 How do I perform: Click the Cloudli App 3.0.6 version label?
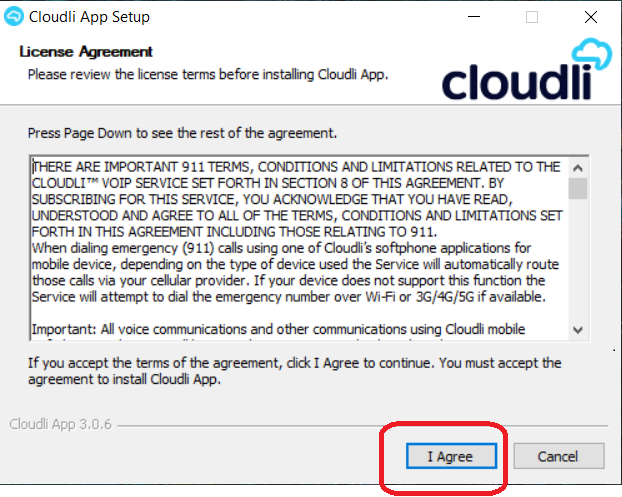click(x=60, y=424)
